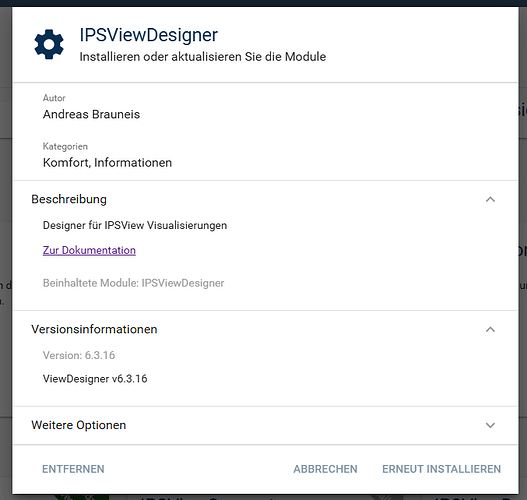This screenshot has width=527, height=500.
Task: Click the Installieren oder aktualisieren subtitle
Action: click(x=203, y=57)
